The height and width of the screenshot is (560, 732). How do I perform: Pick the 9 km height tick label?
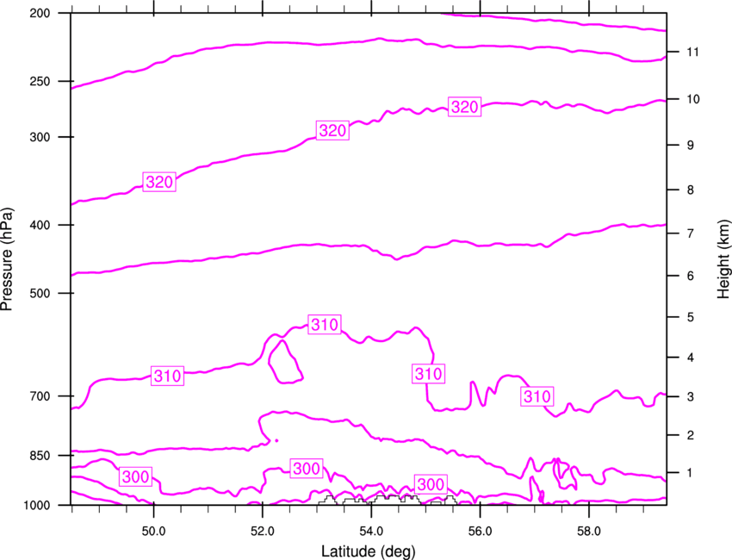click(691, 146)
